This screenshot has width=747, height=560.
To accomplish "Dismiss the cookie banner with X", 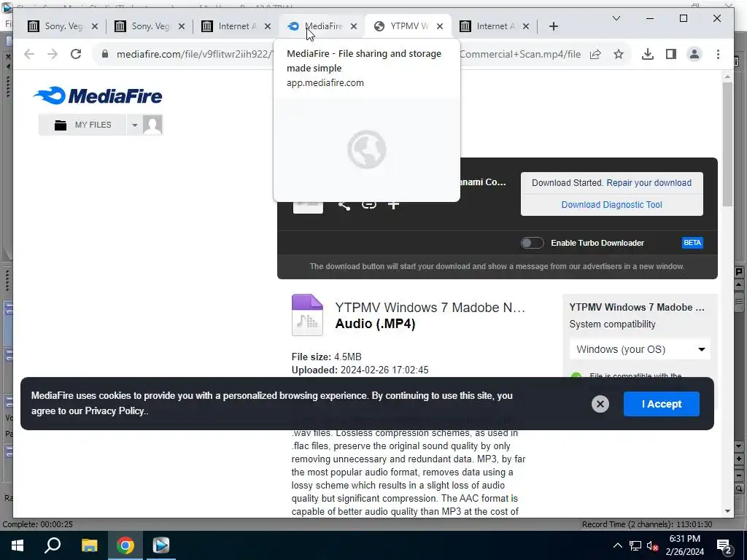I will click(x=600, y=404).
